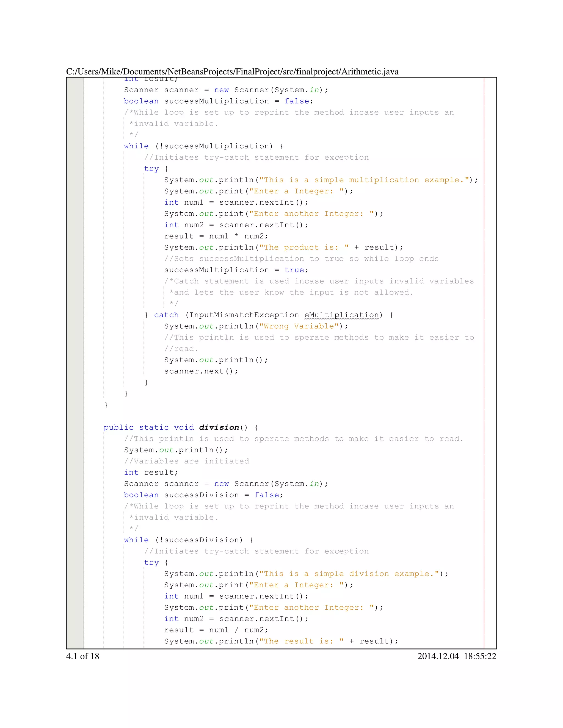Click the 'while (!successMultiplication)' line

point(203,146)
